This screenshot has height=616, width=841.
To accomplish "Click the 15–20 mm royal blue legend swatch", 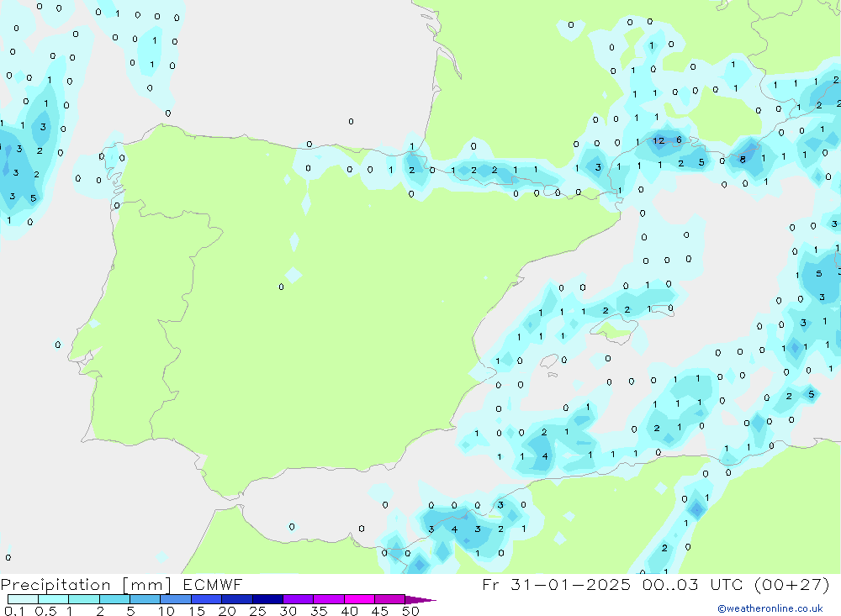I will point(206,599).
